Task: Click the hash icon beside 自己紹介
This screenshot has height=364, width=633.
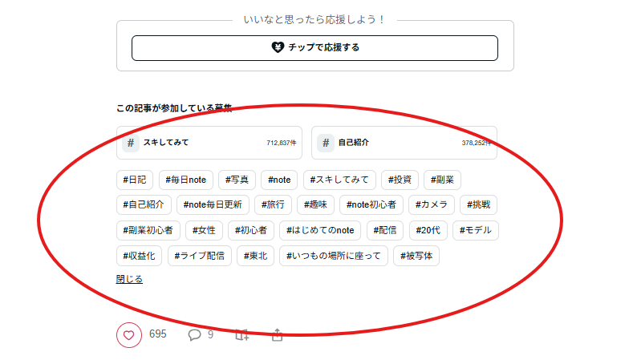Action: pyautogui.click(x=326, y=143)
